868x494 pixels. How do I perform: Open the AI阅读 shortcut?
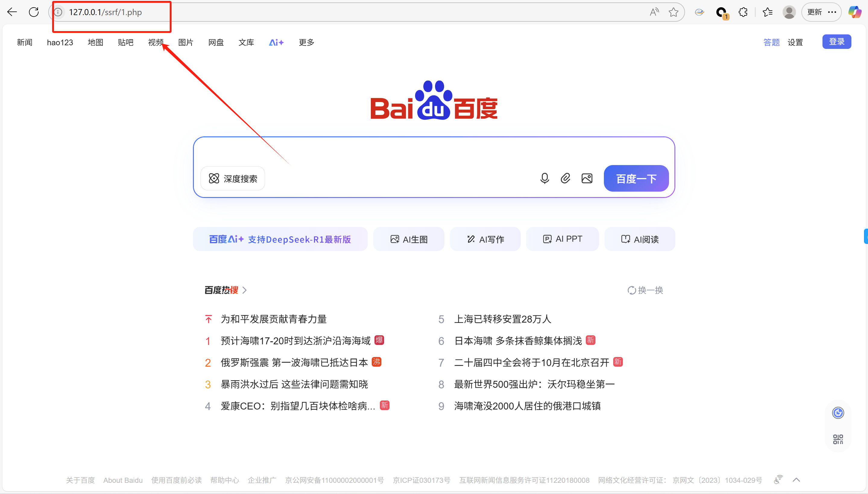click(640, 239)
